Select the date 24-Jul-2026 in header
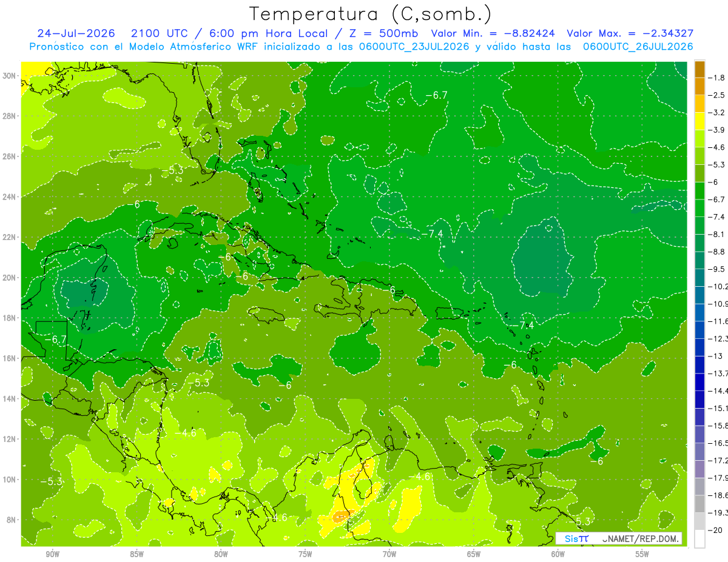The height and width of the screenshot is (562, 728). tap(77, 33)
